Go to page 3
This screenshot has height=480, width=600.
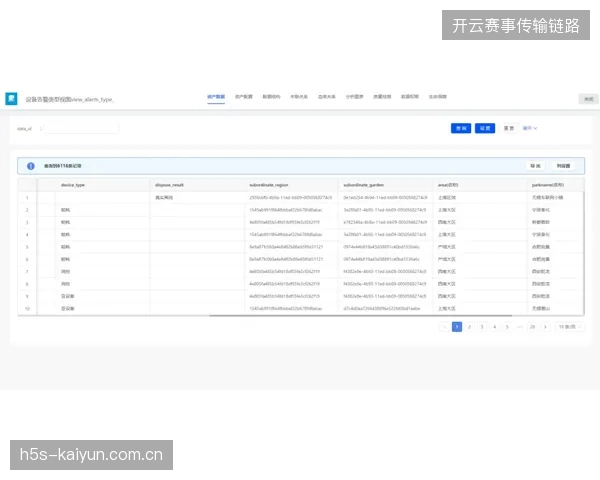coord(482,327)
